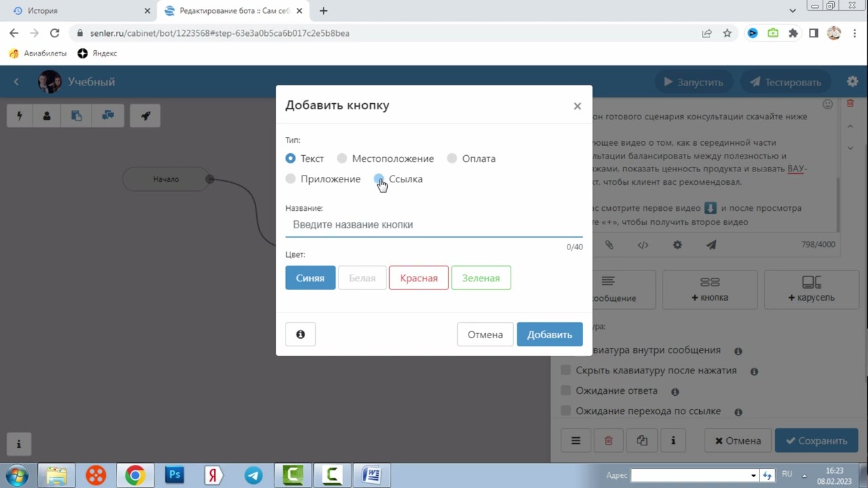Toggle Скрыть клавиатуру после нажатия checkbox
868x488 pixels.
tap(566, 370)
